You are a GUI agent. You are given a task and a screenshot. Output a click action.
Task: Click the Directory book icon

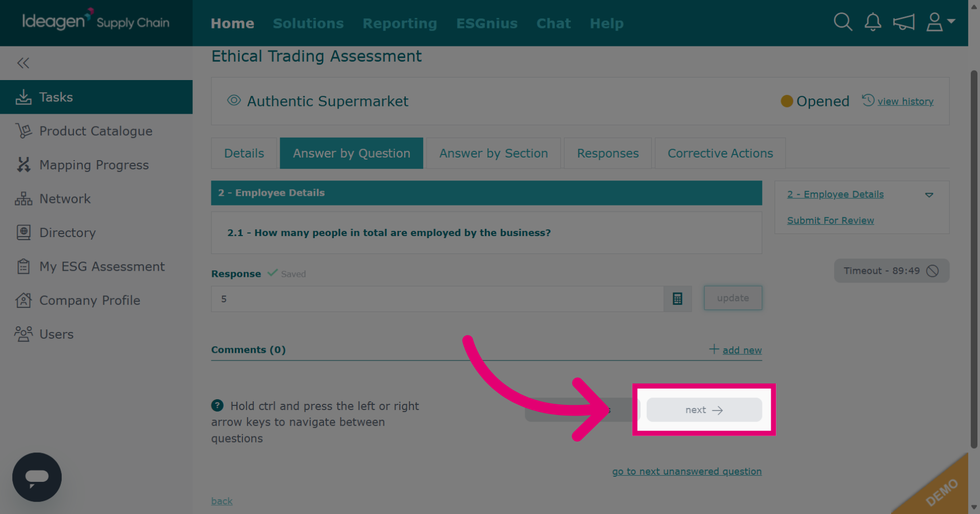click(x=23, y=233)
